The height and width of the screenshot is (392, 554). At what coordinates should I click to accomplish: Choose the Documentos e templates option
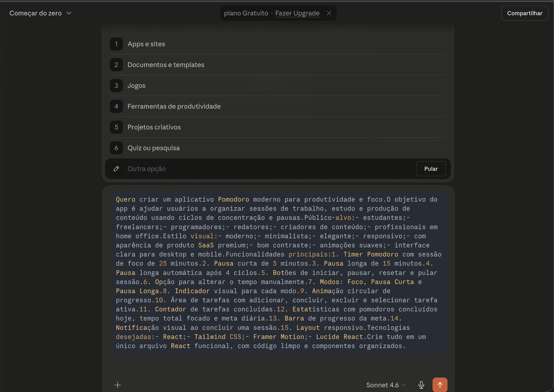click(278, 65)
